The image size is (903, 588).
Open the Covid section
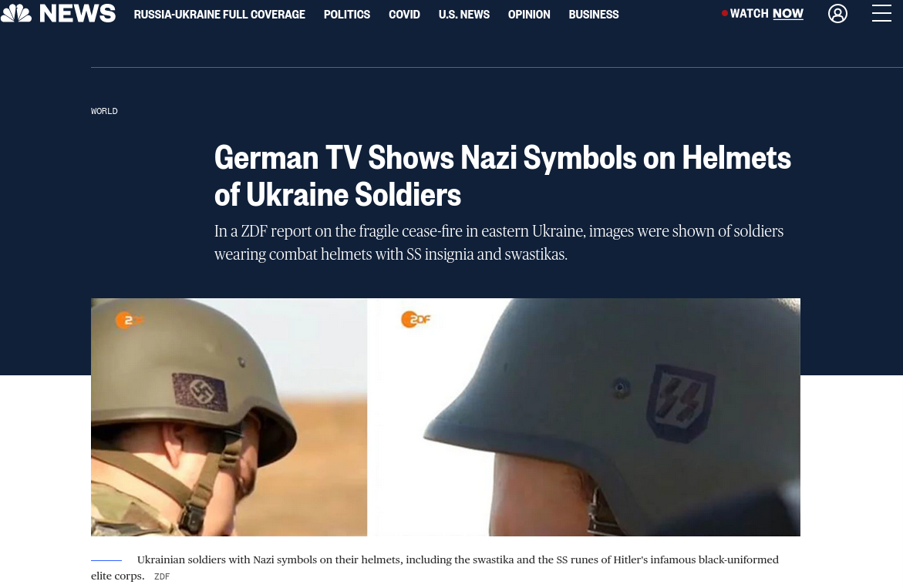pyautogui.click(x=404, y=15)
